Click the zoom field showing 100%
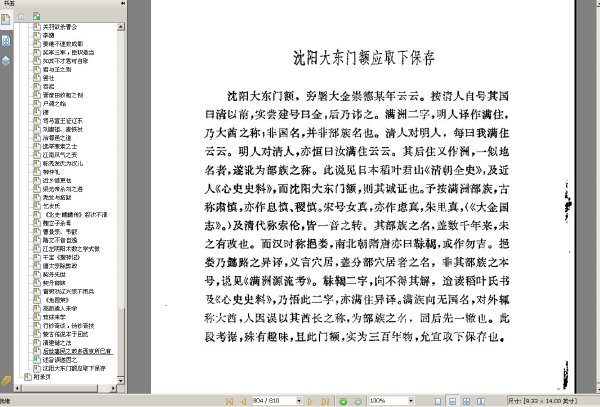Image resolution: width=600 pixels, height=407 pixels. pos(388,401)
